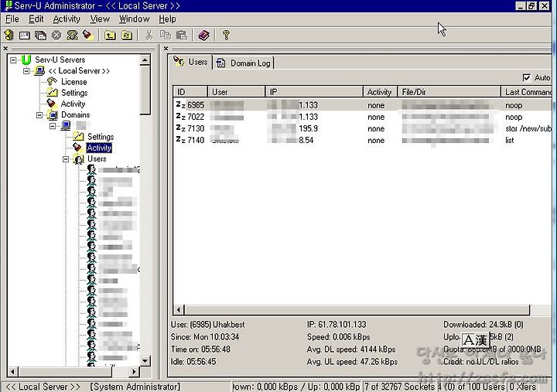557x392 pixels.
Task: Click the first Serv-U toolbar icon
Action: point(9,35)
